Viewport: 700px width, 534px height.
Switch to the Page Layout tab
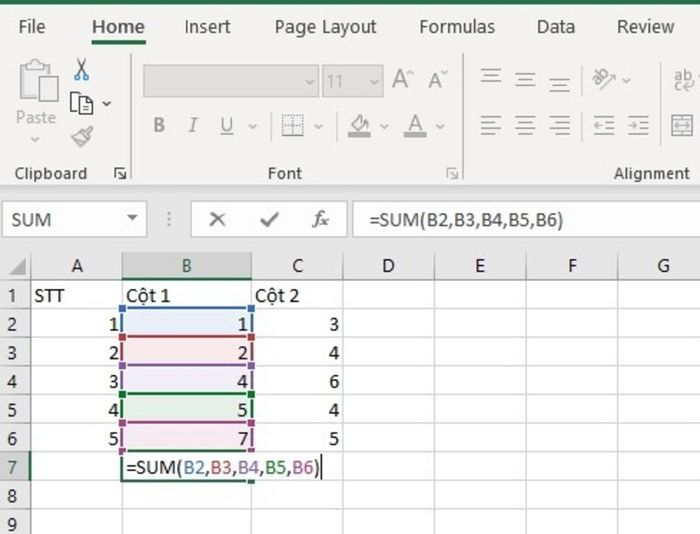tap(325, 27)
